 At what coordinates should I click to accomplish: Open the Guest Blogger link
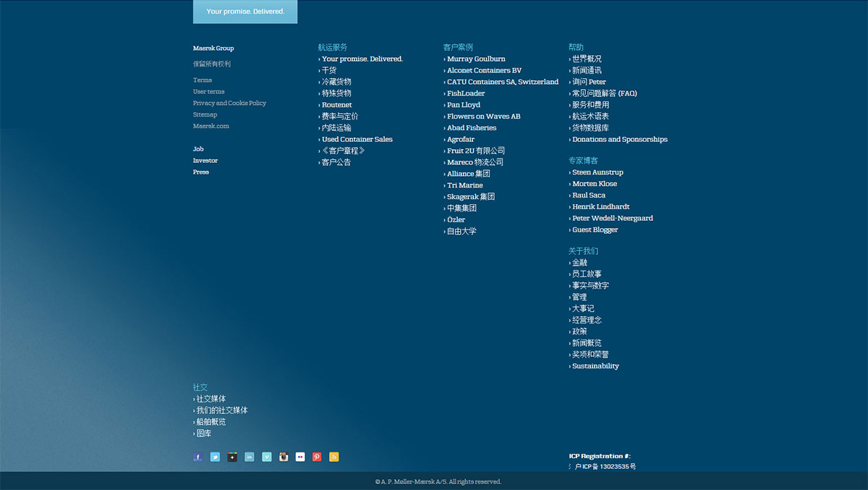click(x=594, y=230)
